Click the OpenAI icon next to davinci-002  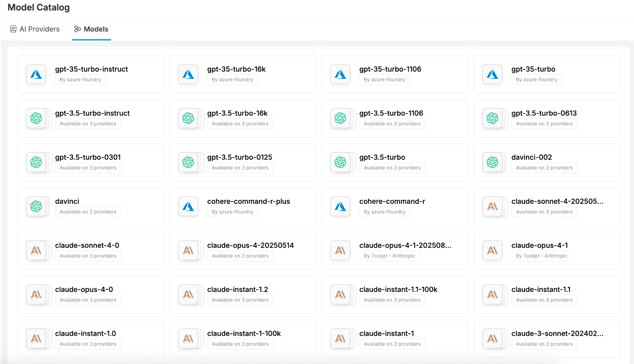click(x=492, y=162)
